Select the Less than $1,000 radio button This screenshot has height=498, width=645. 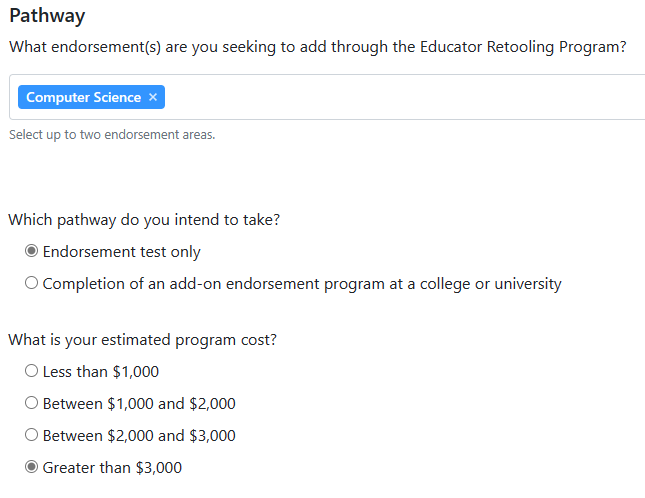[x=32, y=372]
